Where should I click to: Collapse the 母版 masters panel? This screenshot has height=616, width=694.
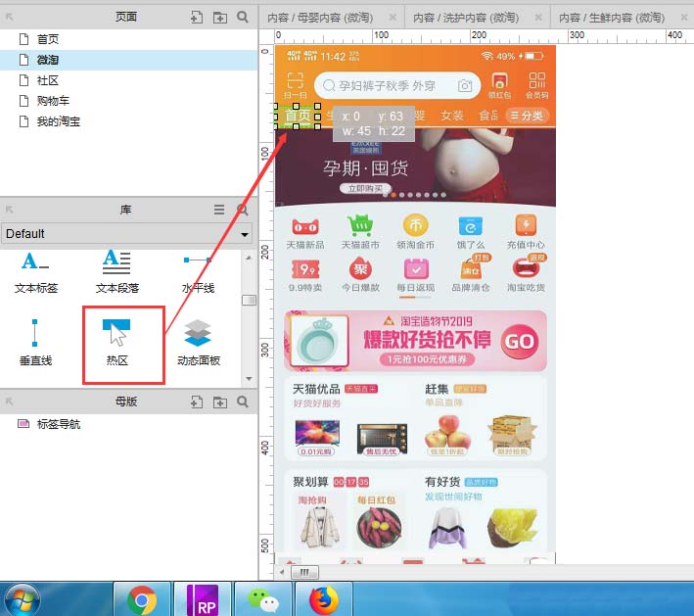(x=9, y=402)
